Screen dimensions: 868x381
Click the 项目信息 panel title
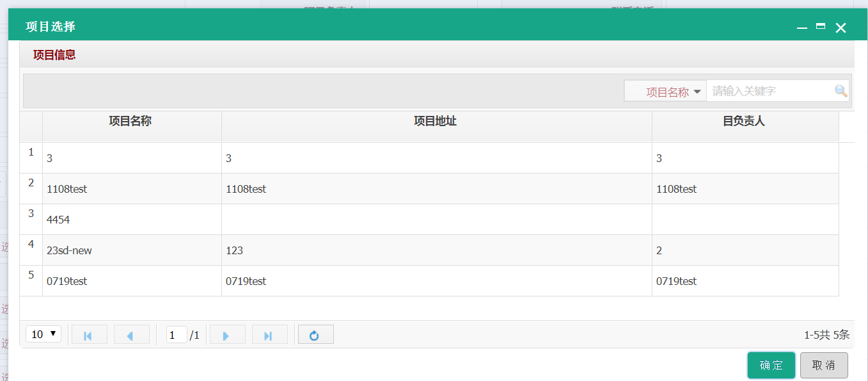tap(54, 55)
